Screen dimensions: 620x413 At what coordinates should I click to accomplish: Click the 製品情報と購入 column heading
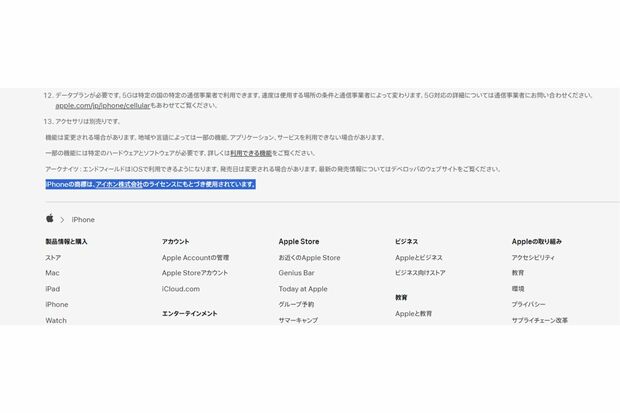click(66, 242)
